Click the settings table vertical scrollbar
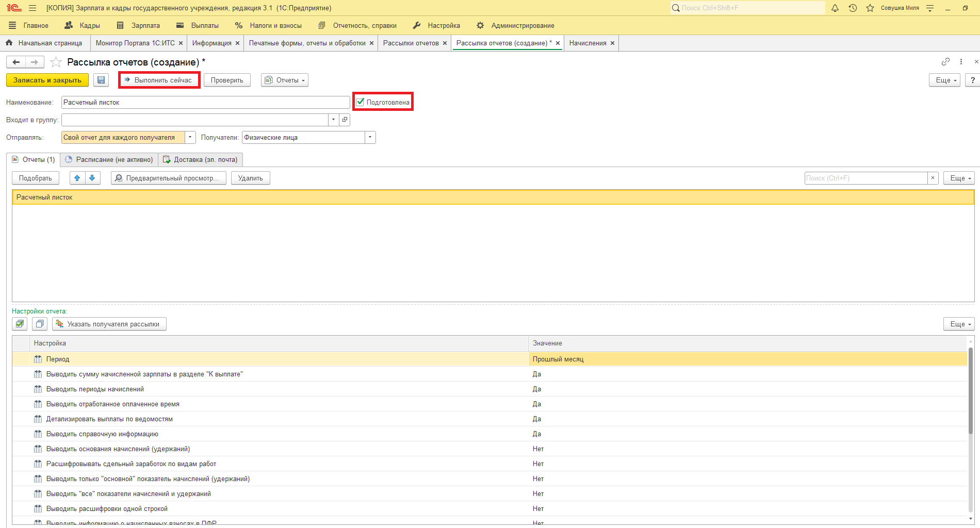 point(971,390)
